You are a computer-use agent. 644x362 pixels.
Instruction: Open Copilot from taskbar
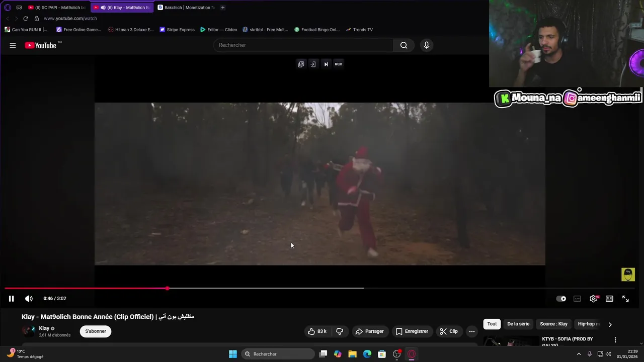click(338, 354)
